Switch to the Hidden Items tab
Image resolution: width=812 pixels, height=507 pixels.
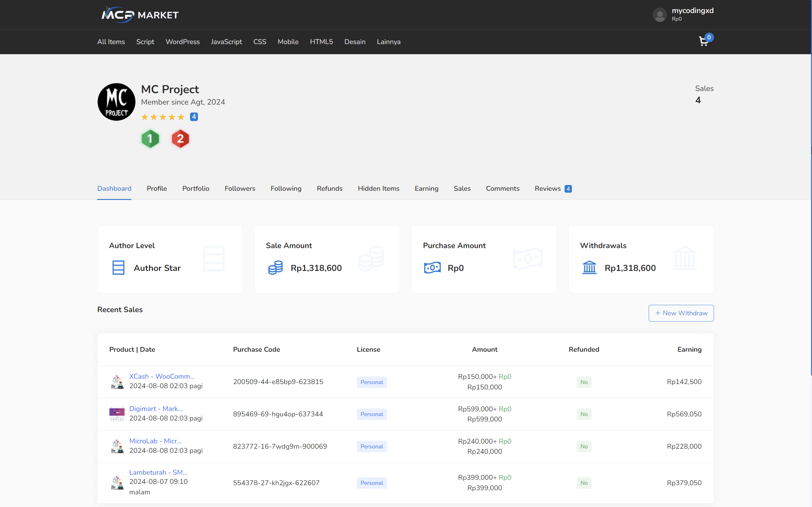[x=378, y=189]
